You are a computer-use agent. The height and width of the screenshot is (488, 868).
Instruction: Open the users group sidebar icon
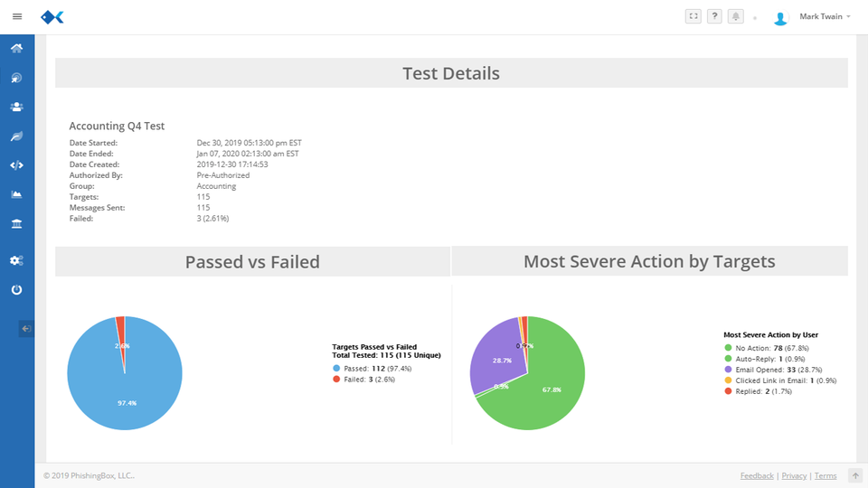(x=16, y=107)
